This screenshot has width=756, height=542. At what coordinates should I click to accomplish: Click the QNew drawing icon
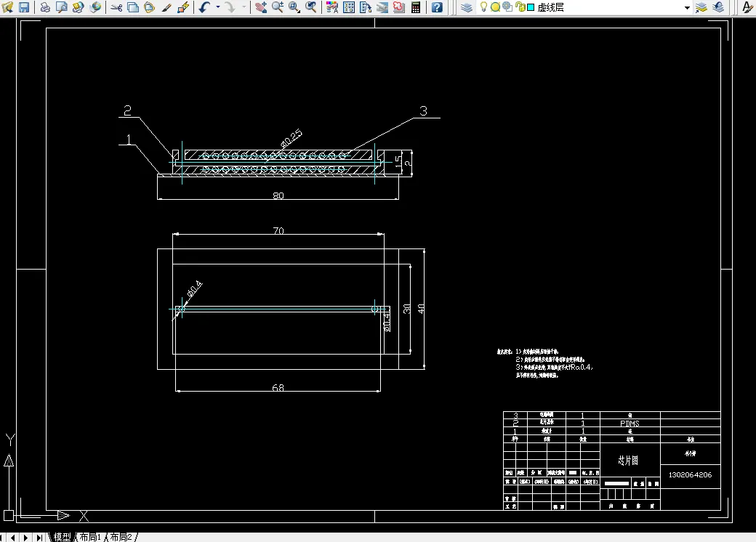coord(8,7)
